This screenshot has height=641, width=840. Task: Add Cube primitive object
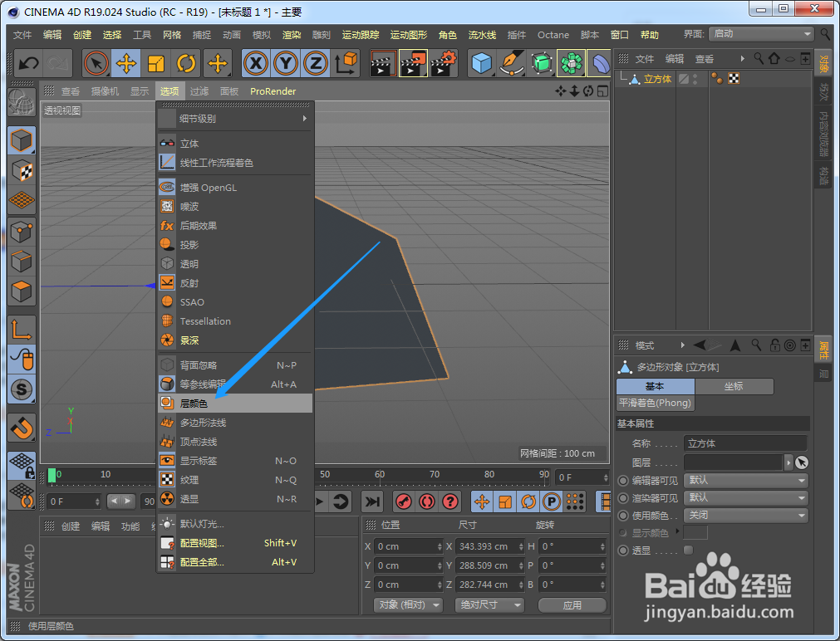coord(482,63)
